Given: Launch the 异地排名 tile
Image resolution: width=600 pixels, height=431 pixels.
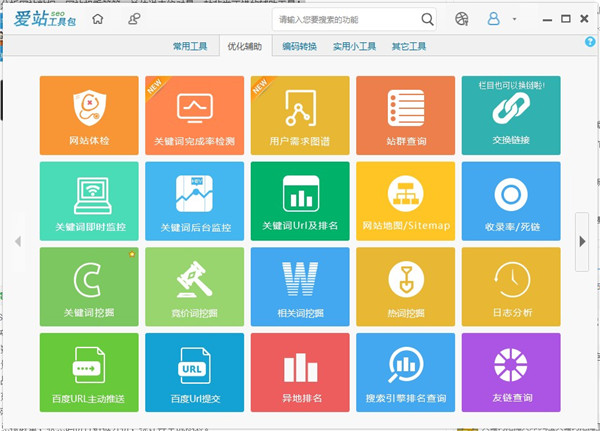Looking at the screenshot, I should click(x=300, y=372).
